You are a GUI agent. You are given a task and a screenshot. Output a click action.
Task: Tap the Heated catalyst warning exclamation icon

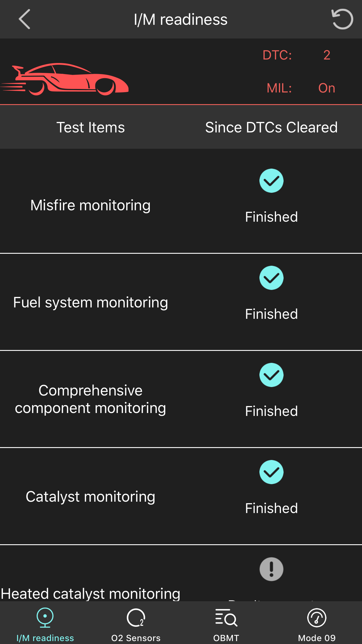[271, 569]
